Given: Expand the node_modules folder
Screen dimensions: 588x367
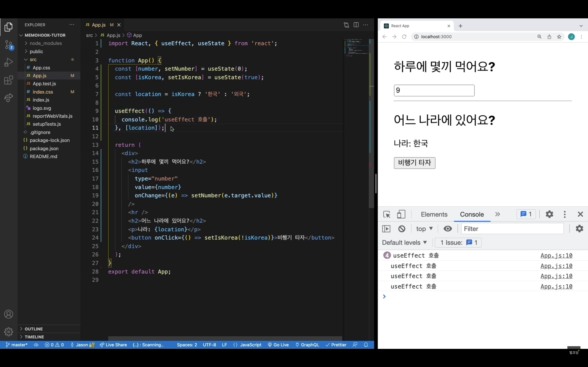Looking at the screenshot, I should tap(46, 43).
